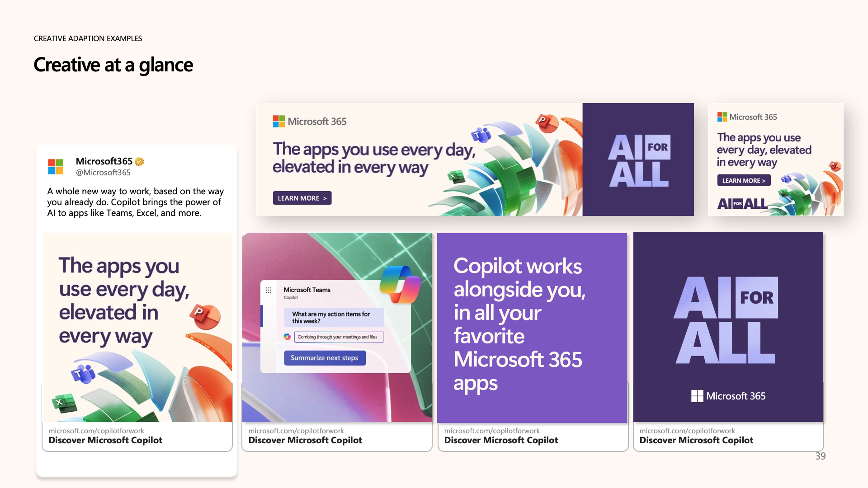The width and height of the screenshot is (868, 488).
Task: Click the PowerPoint icon in the tweet image
Action: 204,316
